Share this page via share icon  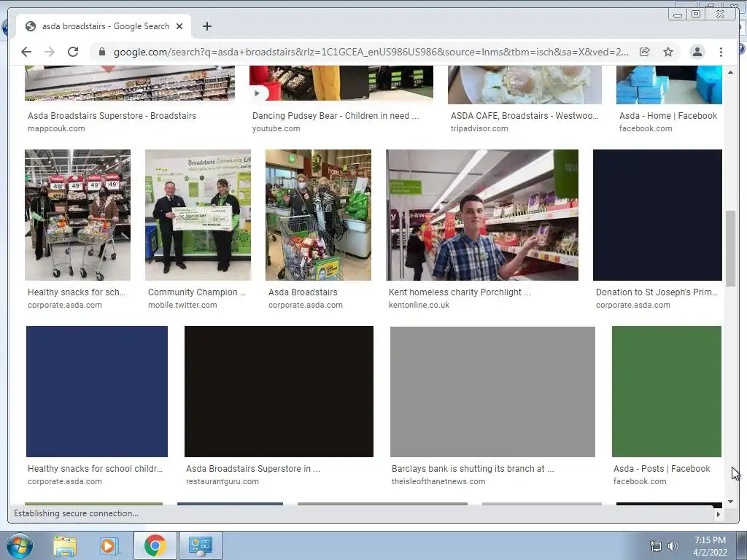coord(645,52)
